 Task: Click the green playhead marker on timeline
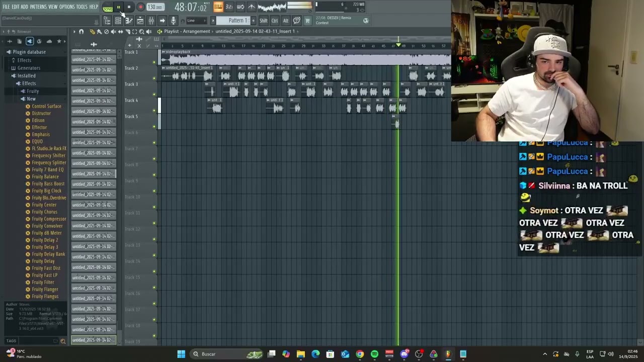point(398,45)
